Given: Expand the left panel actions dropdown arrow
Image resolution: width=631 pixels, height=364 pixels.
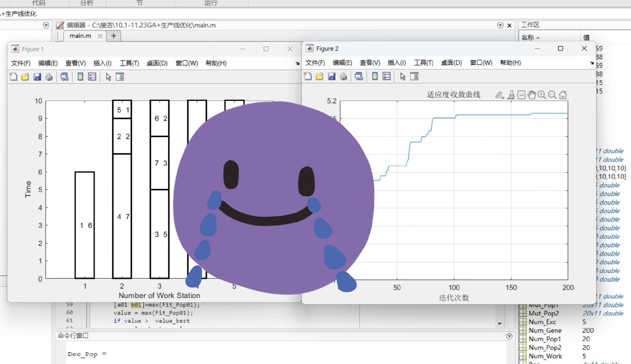Looking at the screenshot, I should click(46, 25).
